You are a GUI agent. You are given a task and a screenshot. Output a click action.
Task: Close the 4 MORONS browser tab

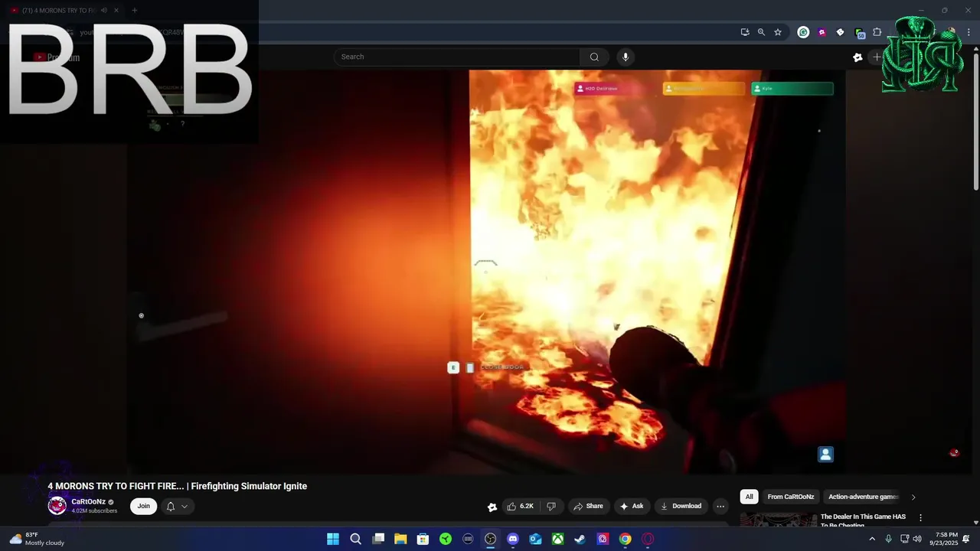coord(116,10)
